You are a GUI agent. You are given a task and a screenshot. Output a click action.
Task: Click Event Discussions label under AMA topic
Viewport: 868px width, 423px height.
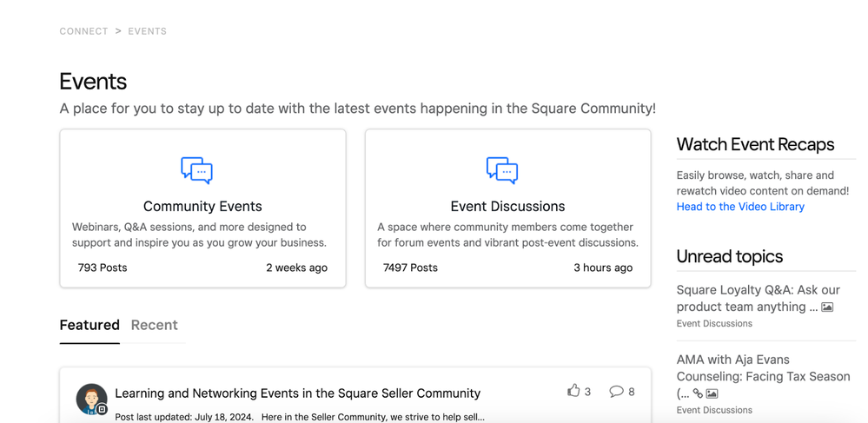(714, 410)
